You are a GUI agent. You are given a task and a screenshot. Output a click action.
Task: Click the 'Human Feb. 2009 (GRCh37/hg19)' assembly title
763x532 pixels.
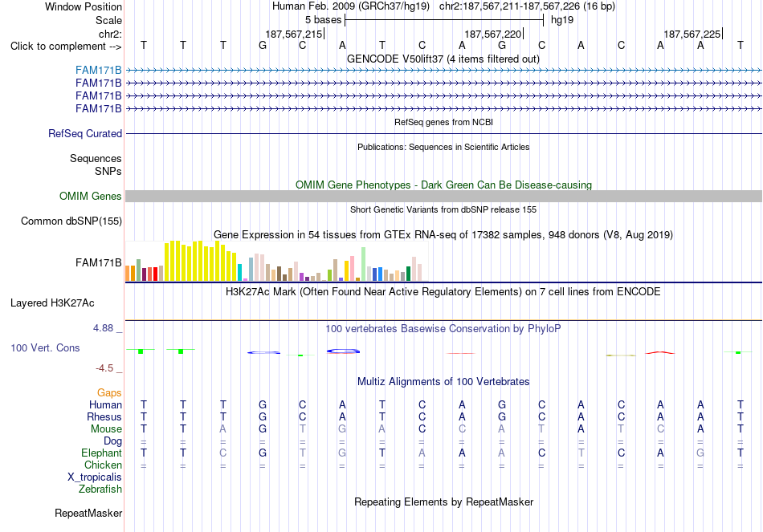pyautogui.click(x=351, y=6)
